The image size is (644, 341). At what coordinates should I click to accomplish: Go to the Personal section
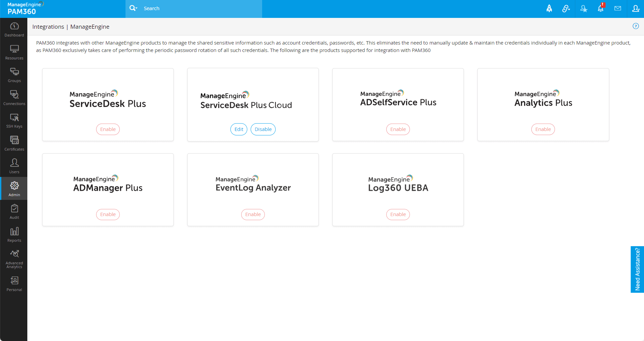14,284
